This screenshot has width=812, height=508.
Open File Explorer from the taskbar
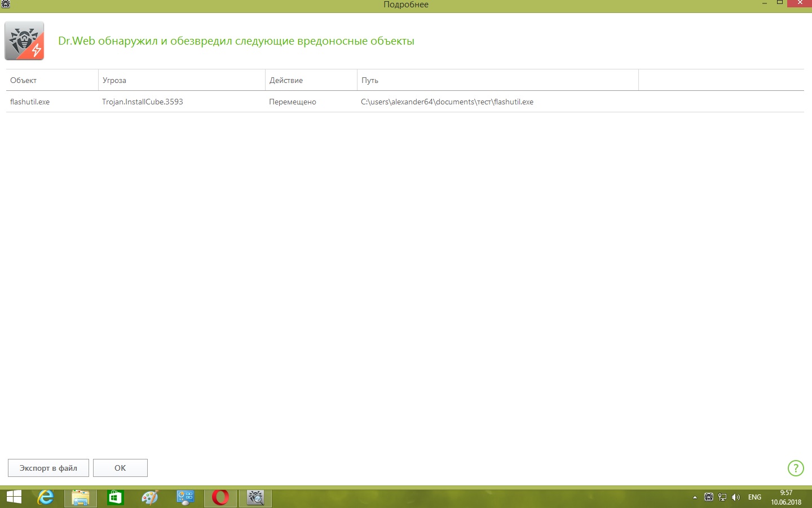pyautogui.click(x=81, y=497)
